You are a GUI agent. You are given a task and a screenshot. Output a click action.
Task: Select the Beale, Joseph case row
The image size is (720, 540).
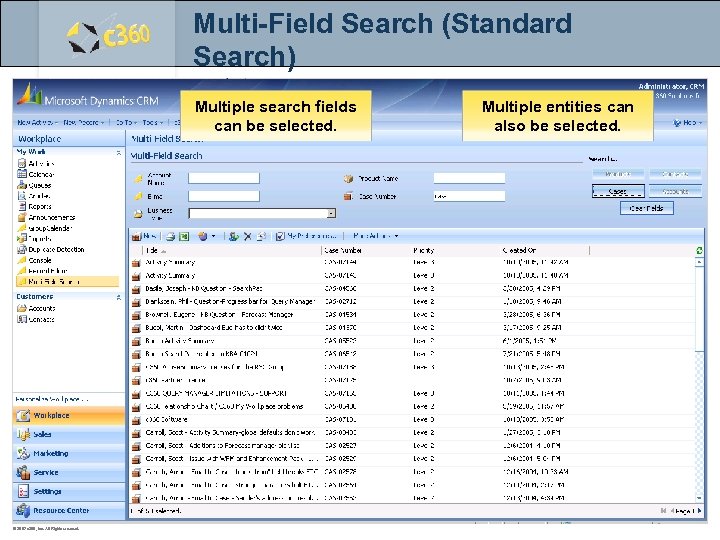pyautogui.click(x=412, y=289)
